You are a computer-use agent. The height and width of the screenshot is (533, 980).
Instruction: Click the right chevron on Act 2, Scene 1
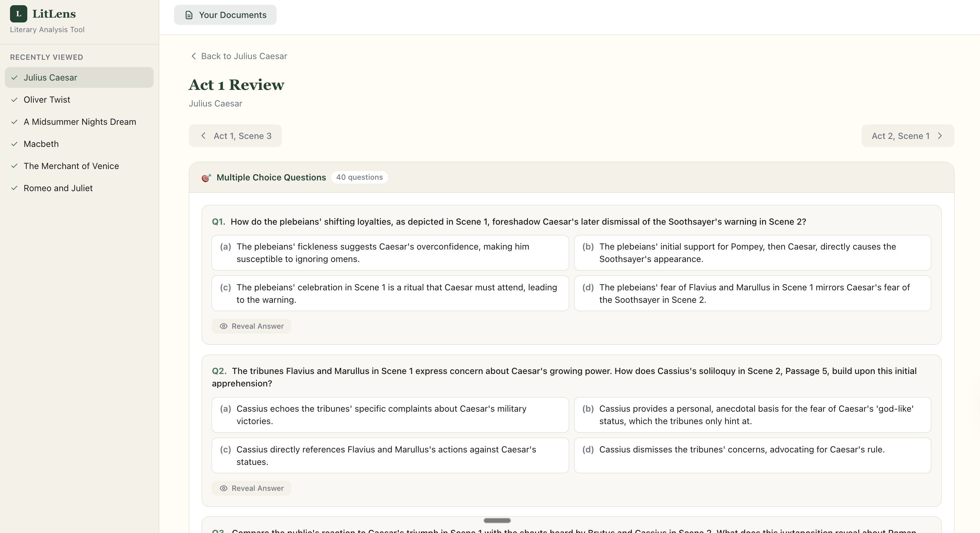(940, 136)
